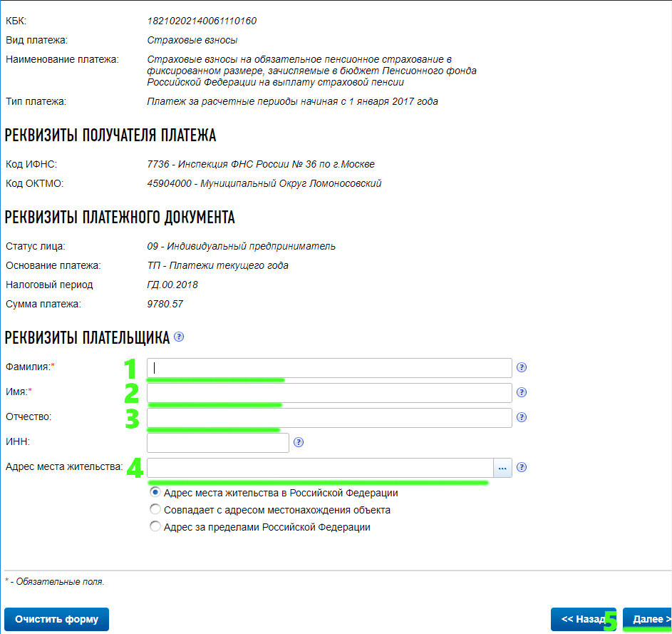Click the Адрес места жительства text field
This screenshot has height=634, width=672.
point(319,468)
